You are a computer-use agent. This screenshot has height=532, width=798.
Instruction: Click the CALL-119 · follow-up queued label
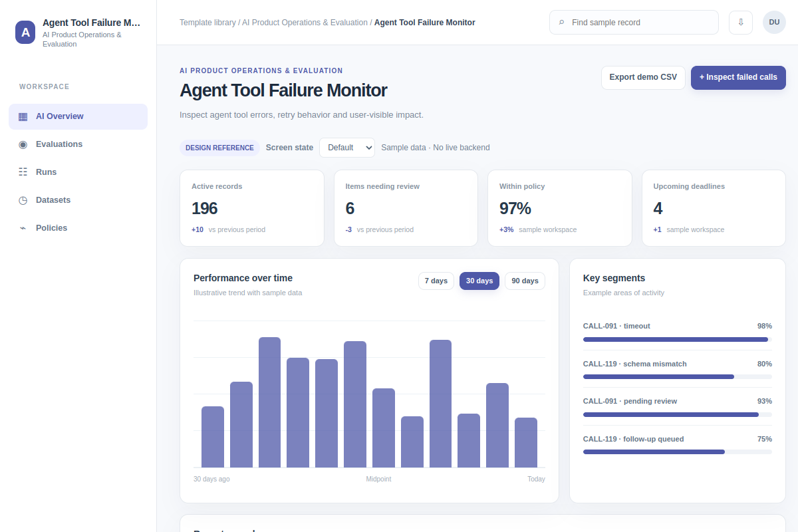click(633, 439)
